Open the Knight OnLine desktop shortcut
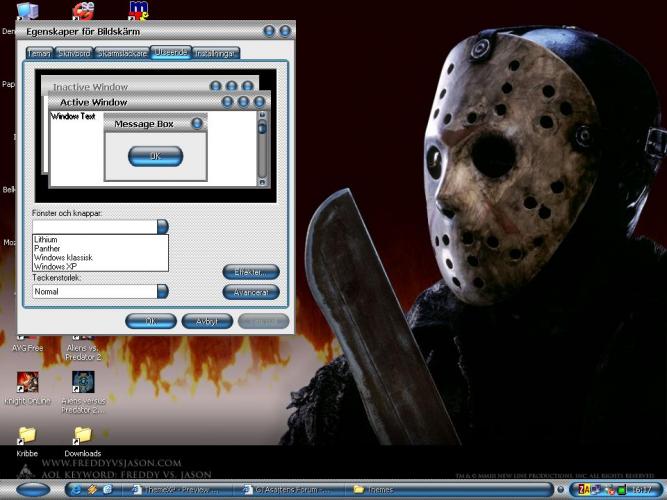The width and height of the screenshot is (667, 500). (x=28, y=382)
